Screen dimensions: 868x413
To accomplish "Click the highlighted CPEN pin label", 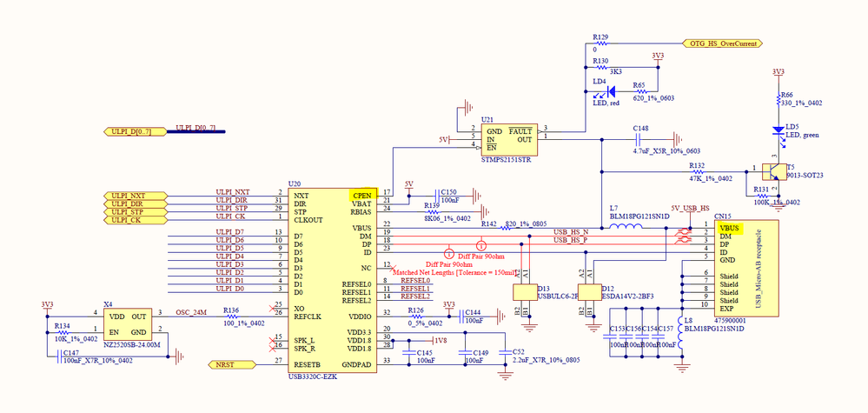I will click(363, 196).
